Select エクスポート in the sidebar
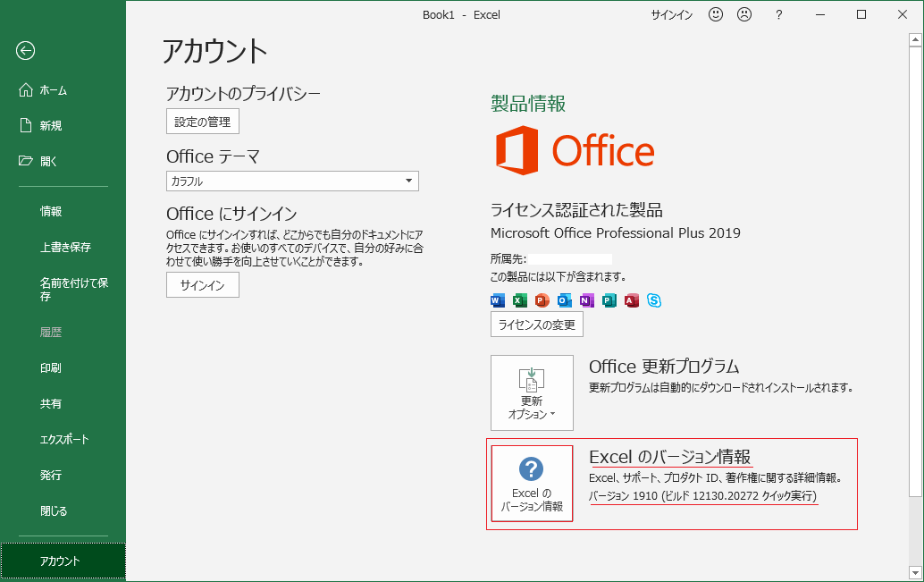924x582 pixels. coord(63,439)
